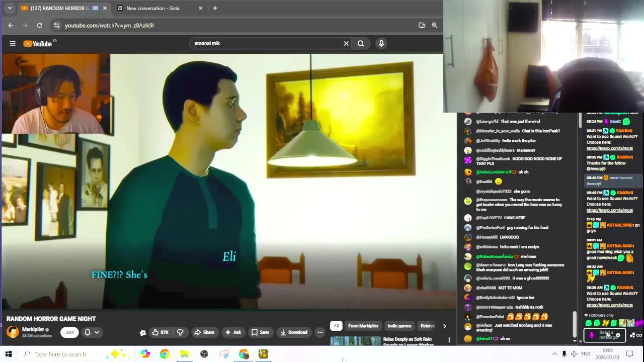Open Relax Deeply video thumbnail
The image size is (644, 362).
tap(356, 341)
